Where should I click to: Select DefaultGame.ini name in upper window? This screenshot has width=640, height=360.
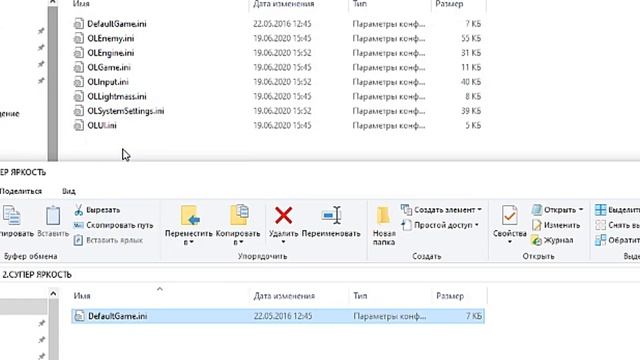coord(117,24)
